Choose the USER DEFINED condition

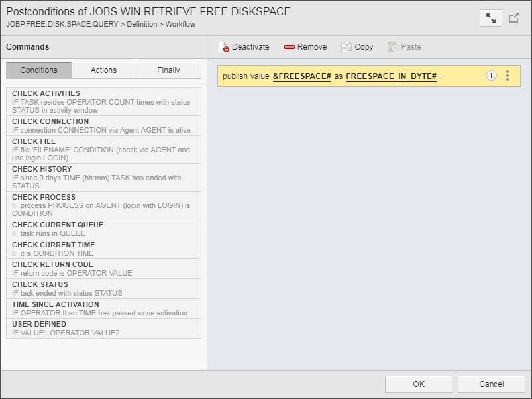coord(103,328)
